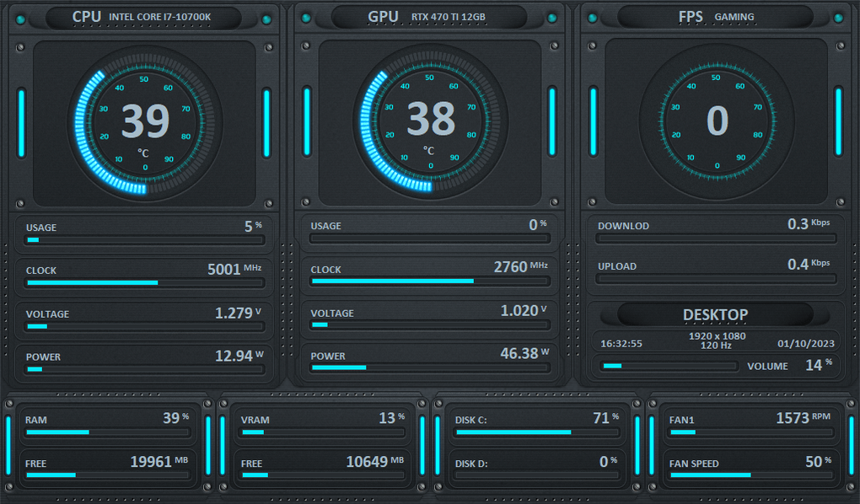Click the GPU temperature dial showing 38
The width and height of the screenshot is (860, 504).
430,121
